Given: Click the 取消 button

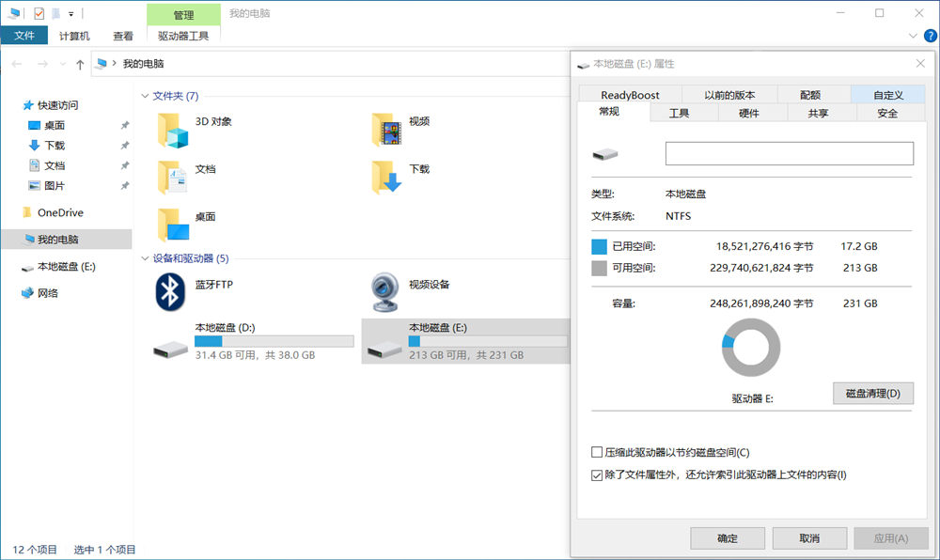Looking at the screenshot, I should (x=809, y=538).
